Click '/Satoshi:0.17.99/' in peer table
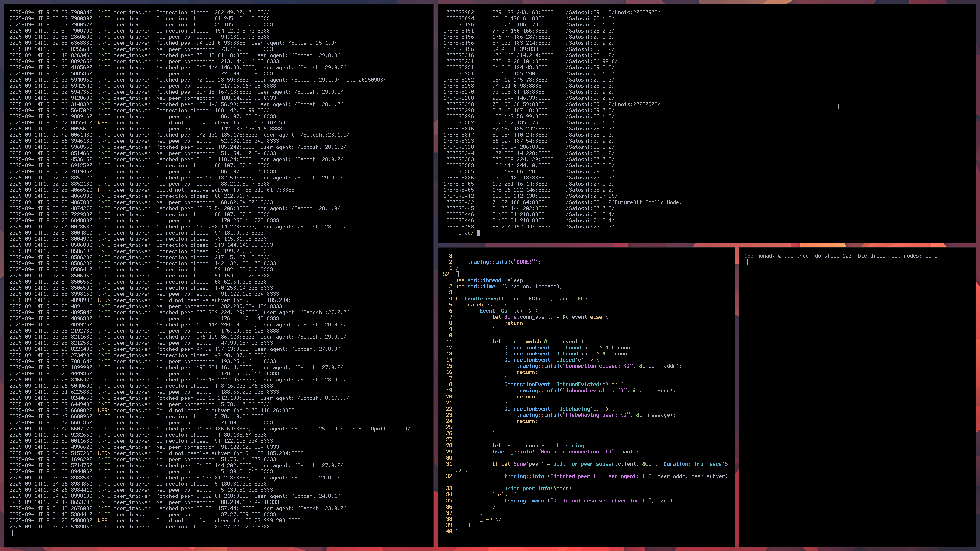The height and width of the screenshot is (551, 980). coord(591,196)
